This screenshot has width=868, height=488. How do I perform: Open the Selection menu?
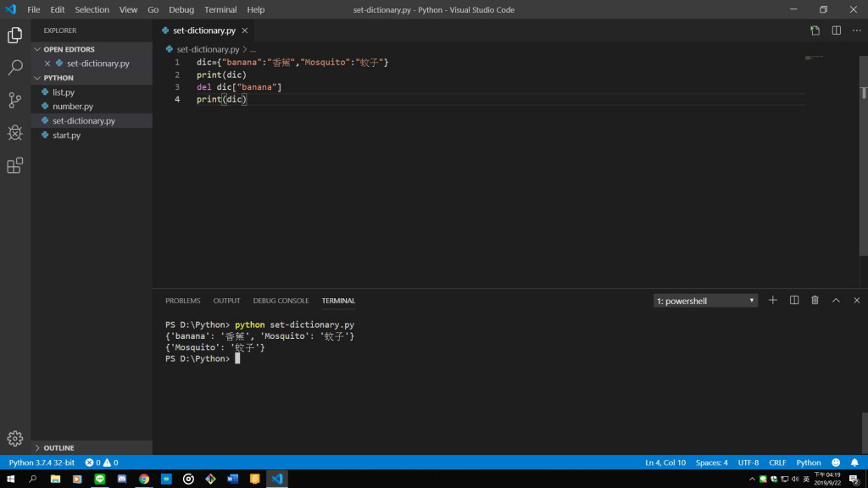click(x=92, y=9)
